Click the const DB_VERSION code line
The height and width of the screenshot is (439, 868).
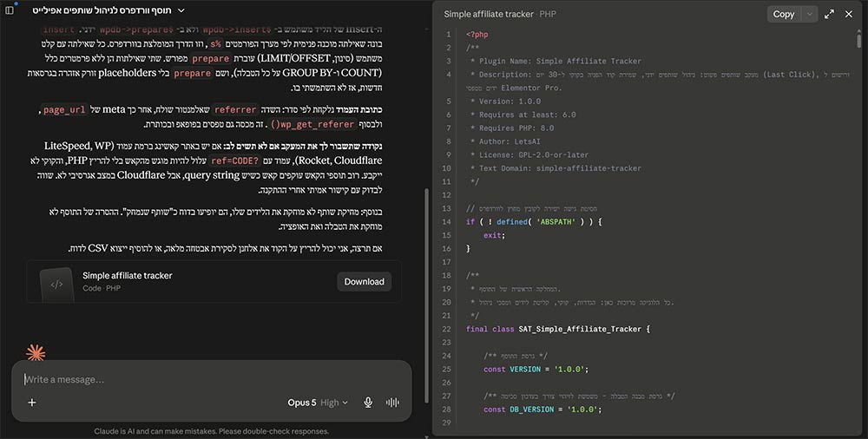click(x=542, y=410)
